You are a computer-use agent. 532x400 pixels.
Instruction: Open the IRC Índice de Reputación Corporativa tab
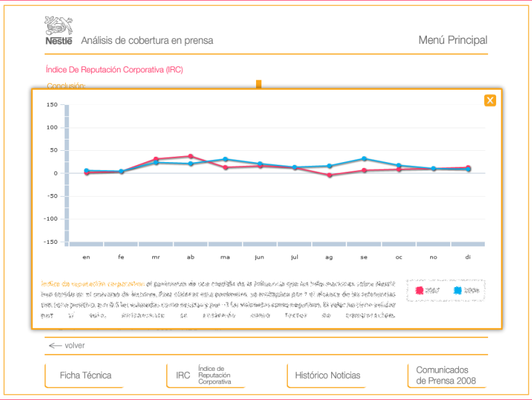[205, 375]
